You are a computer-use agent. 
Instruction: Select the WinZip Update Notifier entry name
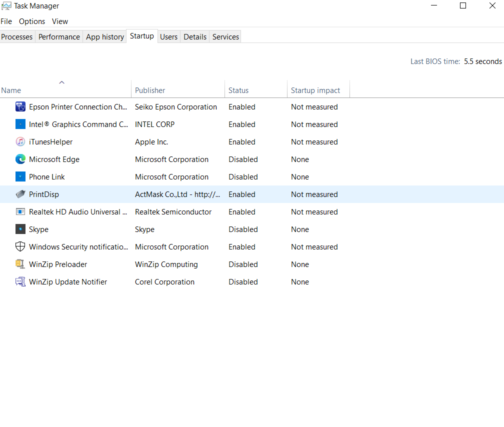68,281
